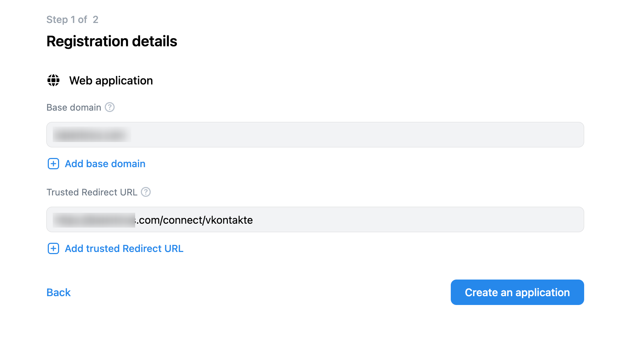This screenshot has width=639, height=364.
Task: Click the 'Step 1 of 2' indicator
Action: coord(73,19)
